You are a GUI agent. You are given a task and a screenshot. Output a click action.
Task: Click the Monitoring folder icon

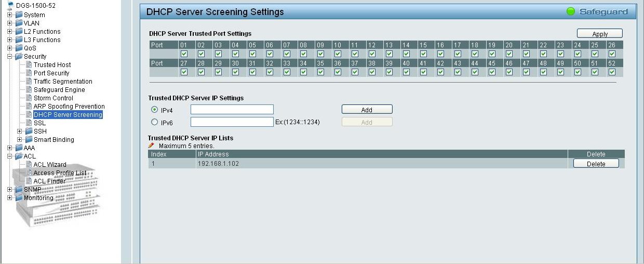[x=19, y=197]
